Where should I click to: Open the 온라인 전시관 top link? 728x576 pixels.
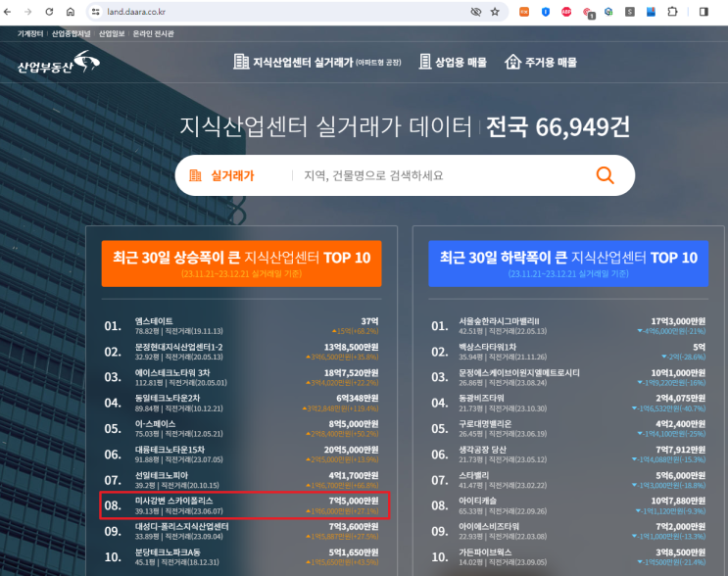click(x=154, y=34)
